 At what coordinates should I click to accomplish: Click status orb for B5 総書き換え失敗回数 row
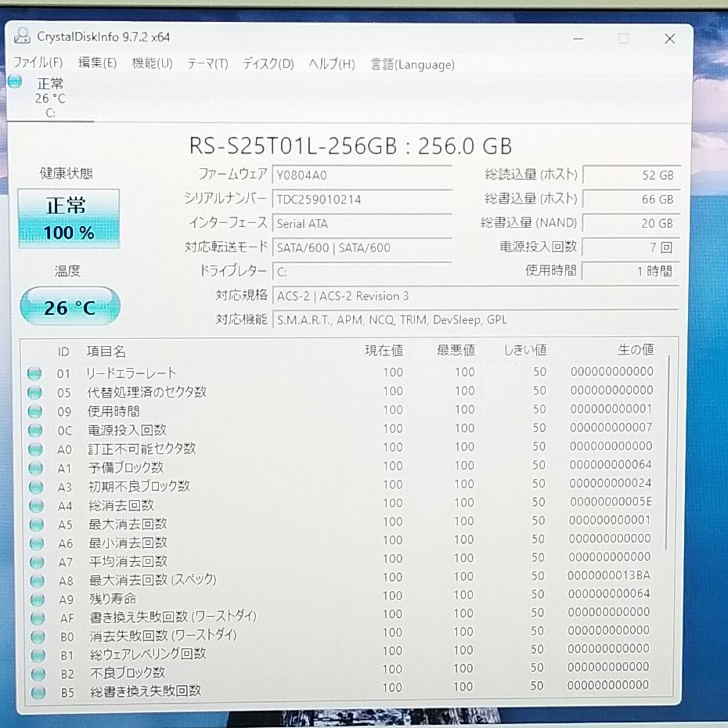38,692
